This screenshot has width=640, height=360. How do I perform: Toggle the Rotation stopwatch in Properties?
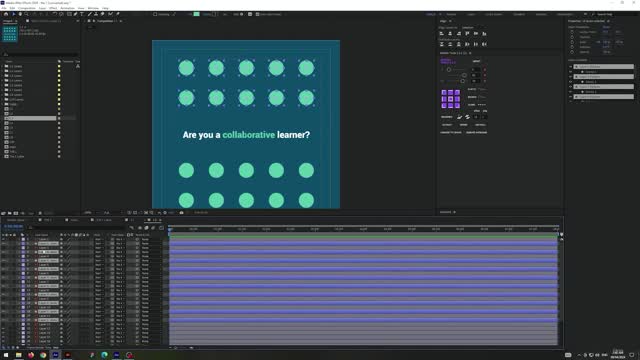(x=572, y=47)
